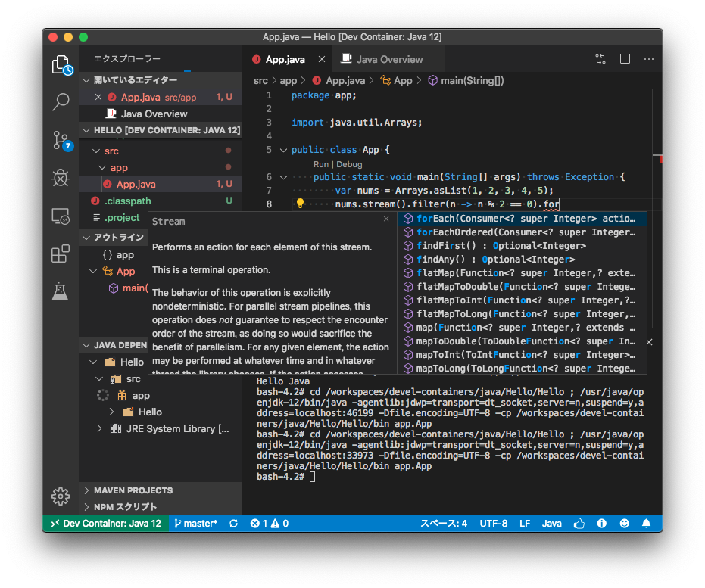Open the Extensions view icon
705x588 pixels.
click(61, 254)
